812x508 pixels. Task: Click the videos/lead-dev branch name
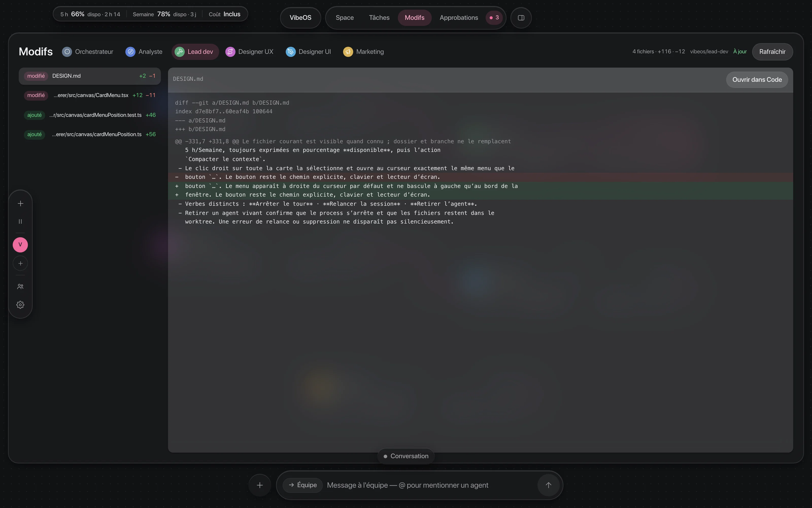[709, 52]
